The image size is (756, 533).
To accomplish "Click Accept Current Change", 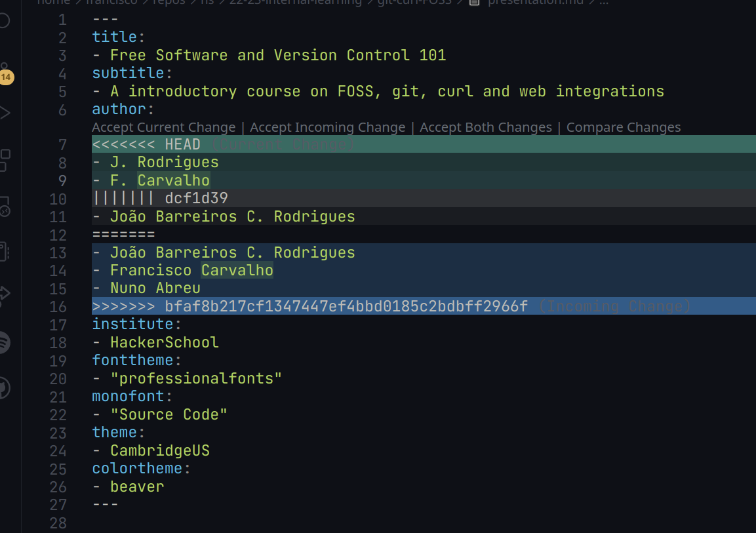I will coord(163,127).
